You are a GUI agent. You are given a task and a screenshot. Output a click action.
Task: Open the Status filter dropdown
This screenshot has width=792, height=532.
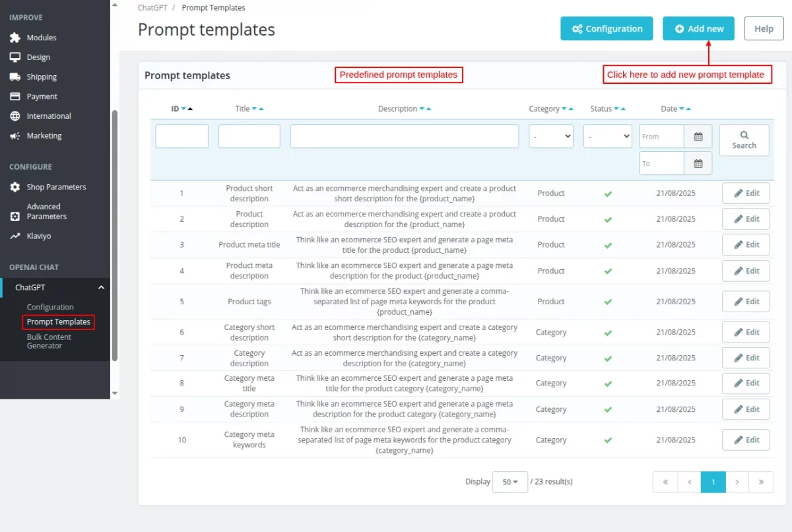pyautogui.click(x=607, y=136)
